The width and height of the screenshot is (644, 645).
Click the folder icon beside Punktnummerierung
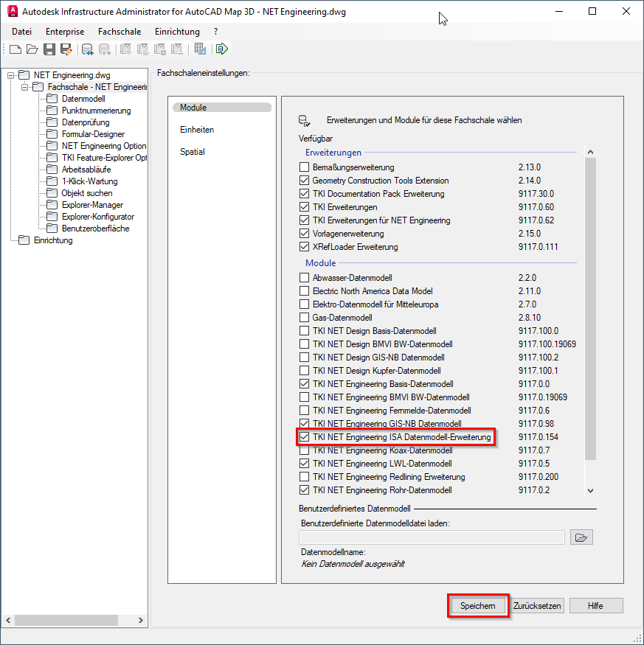click(52, 111)
